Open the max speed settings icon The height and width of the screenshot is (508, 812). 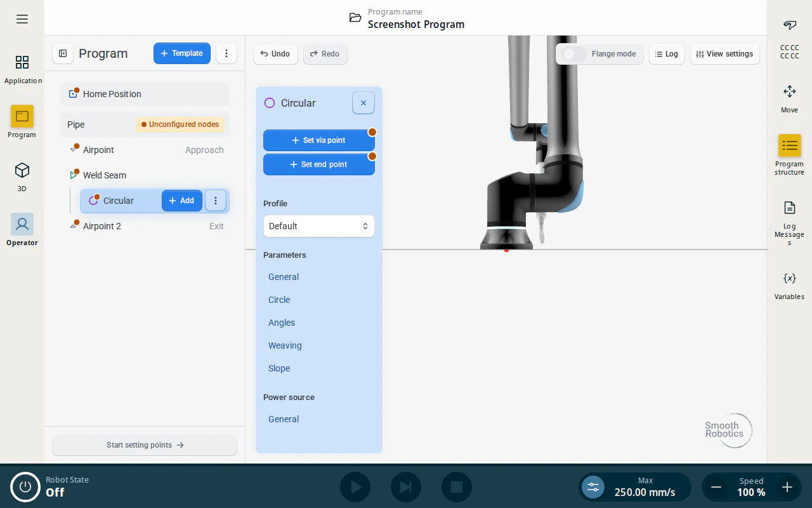[x=593, y=487]
